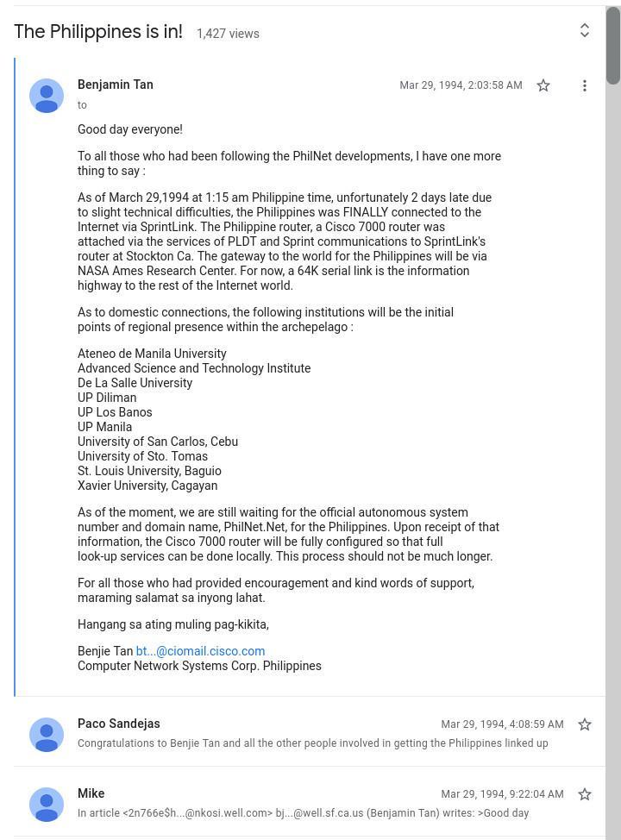This screenshot has width=621, height=840.
Task: Click Benjamin Tan's profile avatar
Action: click(47, 96)
